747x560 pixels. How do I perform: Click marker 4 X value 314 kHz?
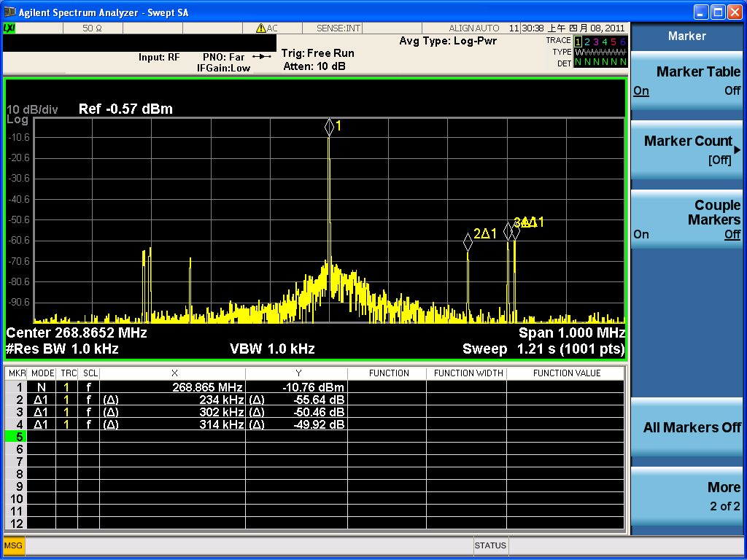coord(222,424)
